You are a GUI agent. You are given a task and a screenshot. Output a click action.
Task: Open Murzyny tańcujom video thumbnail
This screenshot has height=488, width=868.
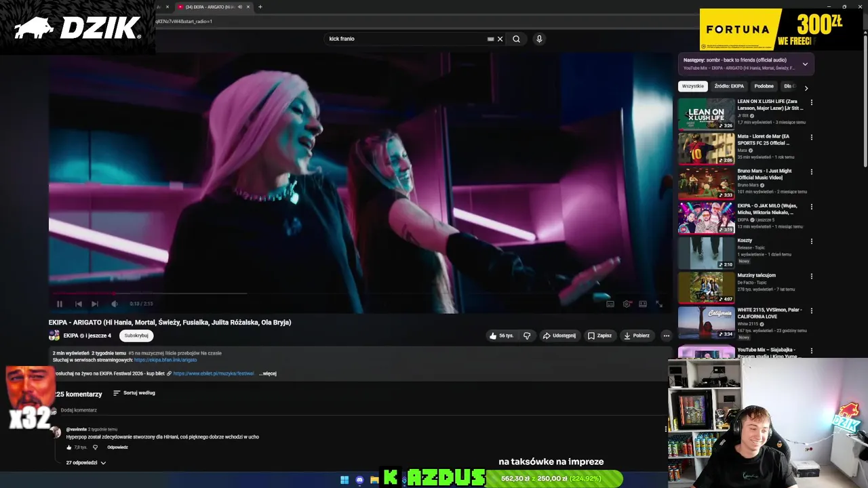(706, 287)
